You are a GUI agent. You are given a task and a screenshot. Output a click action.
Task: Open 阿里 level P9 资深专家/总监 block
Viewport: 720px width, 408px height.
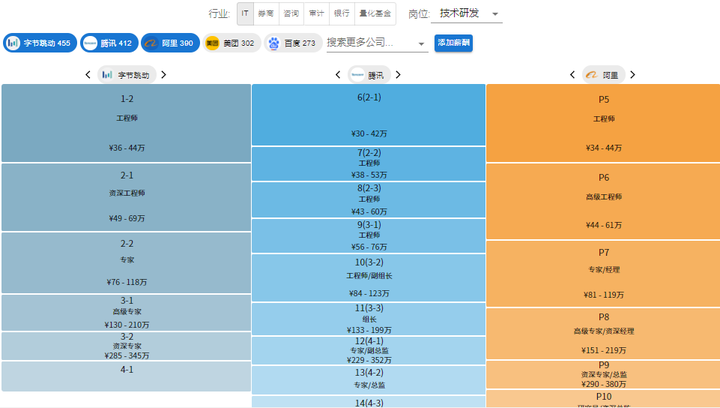point(603,375)
